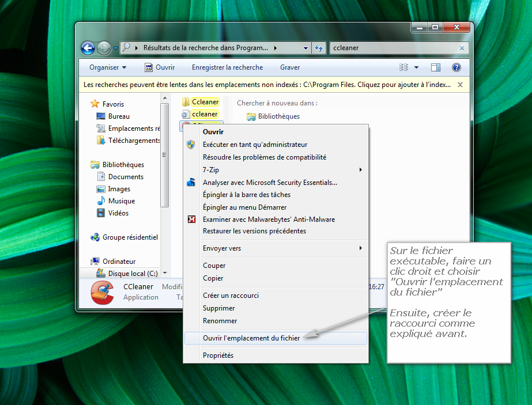This screenshot has height=405, width=532.
Task: Expand the view options dropdown arrow
Action: [416, 67]
